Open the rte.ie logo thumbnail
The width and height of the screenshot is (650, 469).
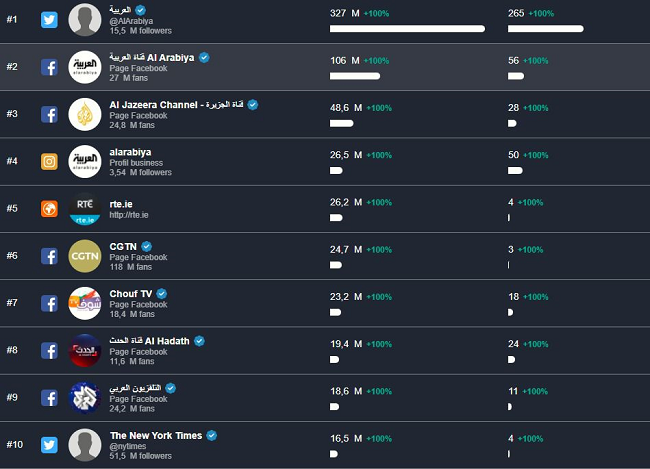pyautogui.click(x=85, y=209)
